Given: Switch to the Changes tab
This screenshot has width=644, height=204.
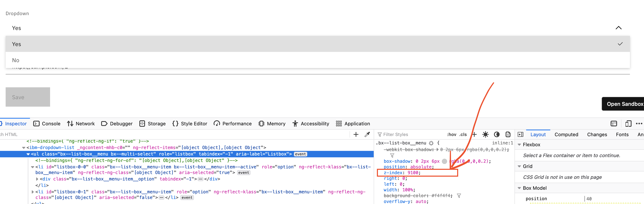Looking at the screenshot, I should (x=597, y=135).
